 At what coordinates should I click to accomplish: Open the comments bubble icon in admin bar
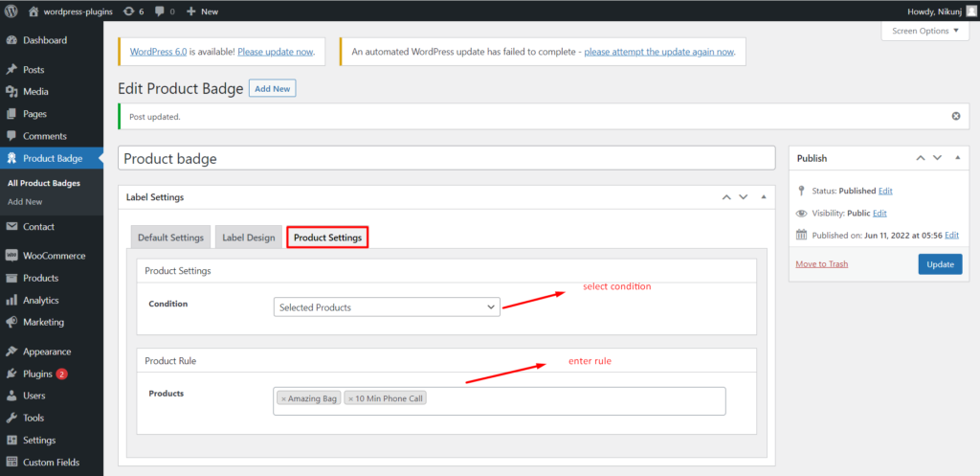click(x=161, y=11)
